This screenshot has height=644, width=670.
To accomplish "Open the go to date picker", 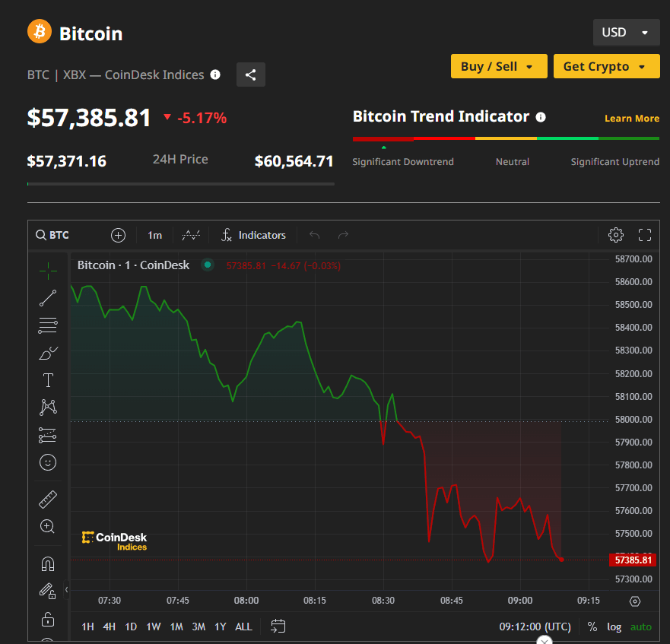I will coord(278,627).
